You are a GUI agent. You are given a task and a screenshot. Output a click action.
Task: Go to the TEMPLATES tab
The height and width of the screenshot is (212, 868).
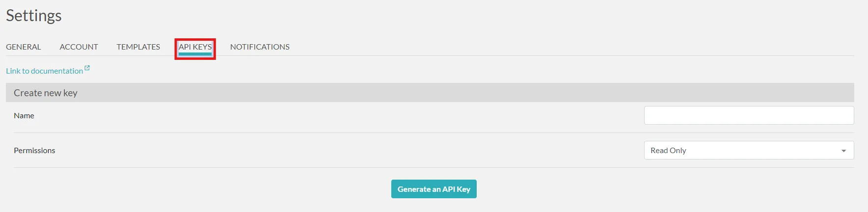click(x=138, y=47)
